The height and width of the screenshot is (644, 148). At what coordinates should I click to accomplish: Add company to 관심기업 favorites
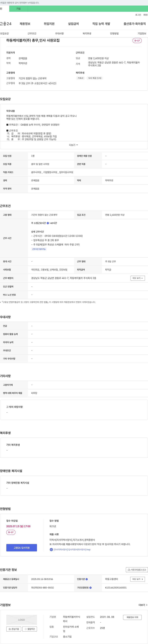coord(14,629)
